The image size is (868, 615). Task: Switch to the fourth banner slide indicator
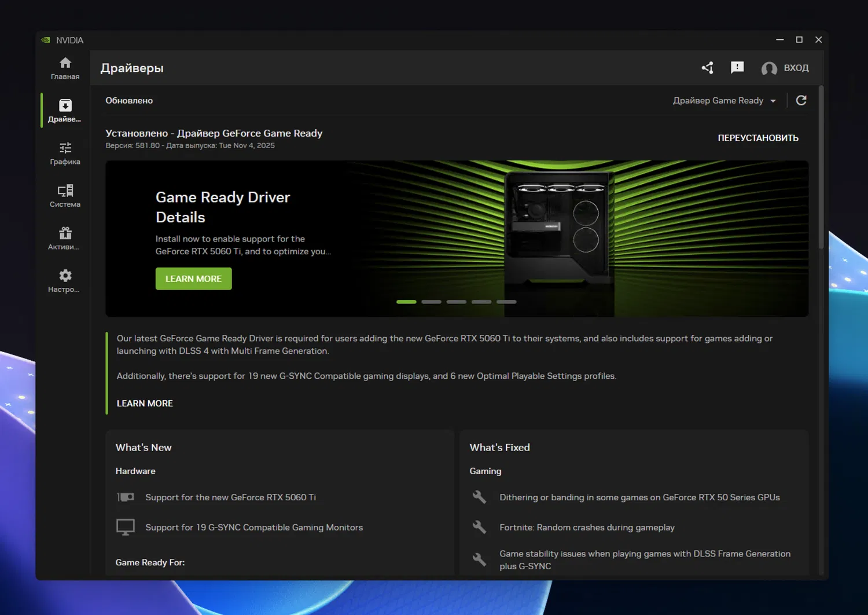[x=481, y=302]
